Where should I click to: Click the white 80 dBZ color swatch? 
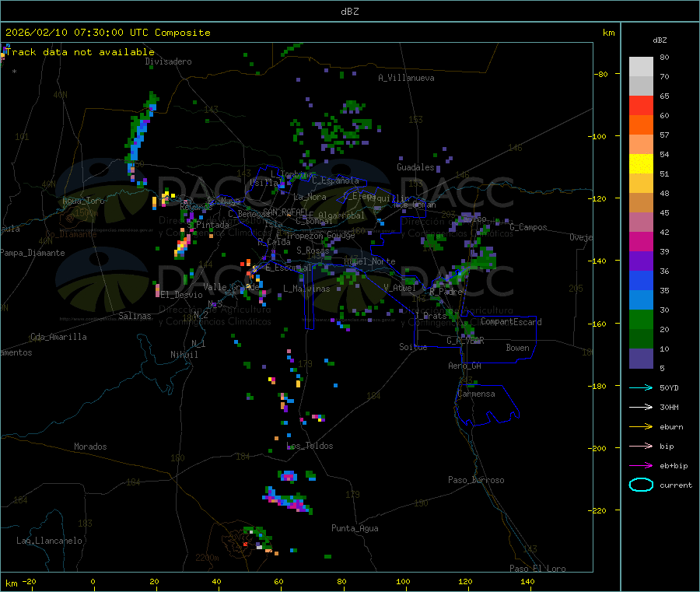coord(641,67)
